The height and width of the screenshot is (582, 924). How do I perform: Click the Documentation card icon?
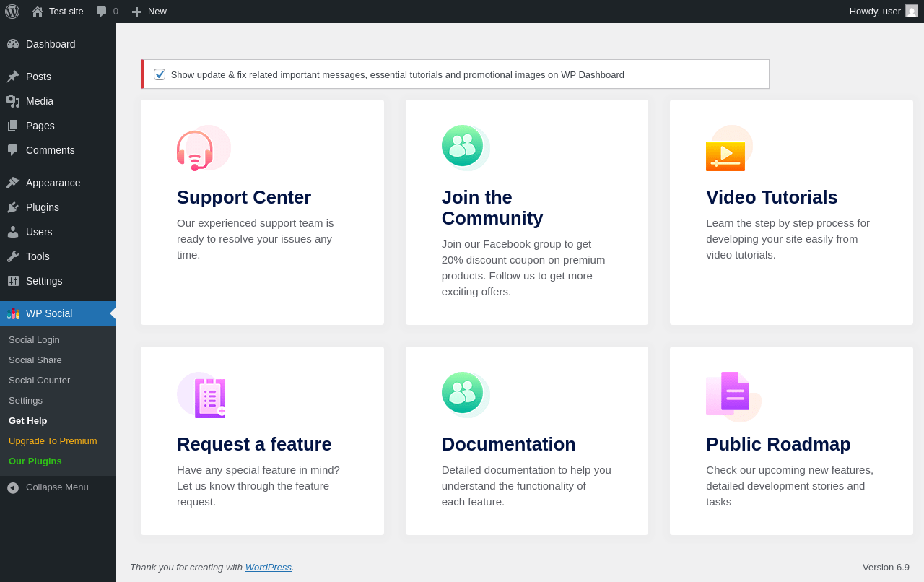[x=463, y=393]
